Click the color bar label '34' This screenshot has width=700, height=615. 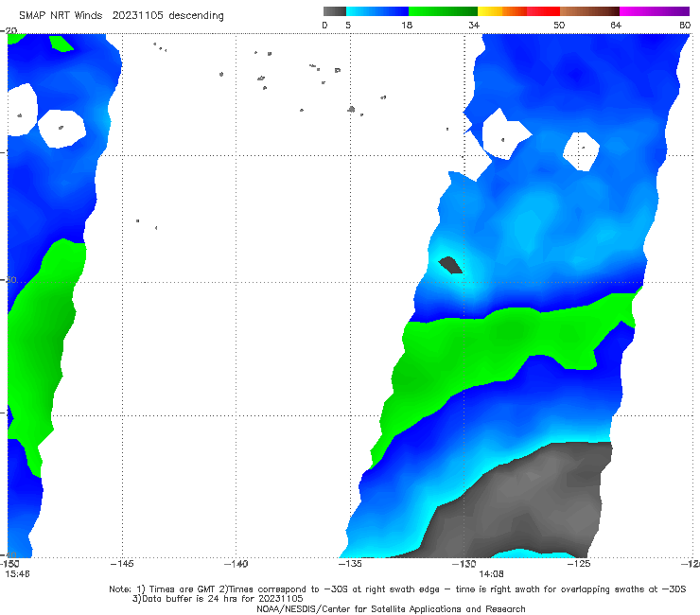(474, 26)
